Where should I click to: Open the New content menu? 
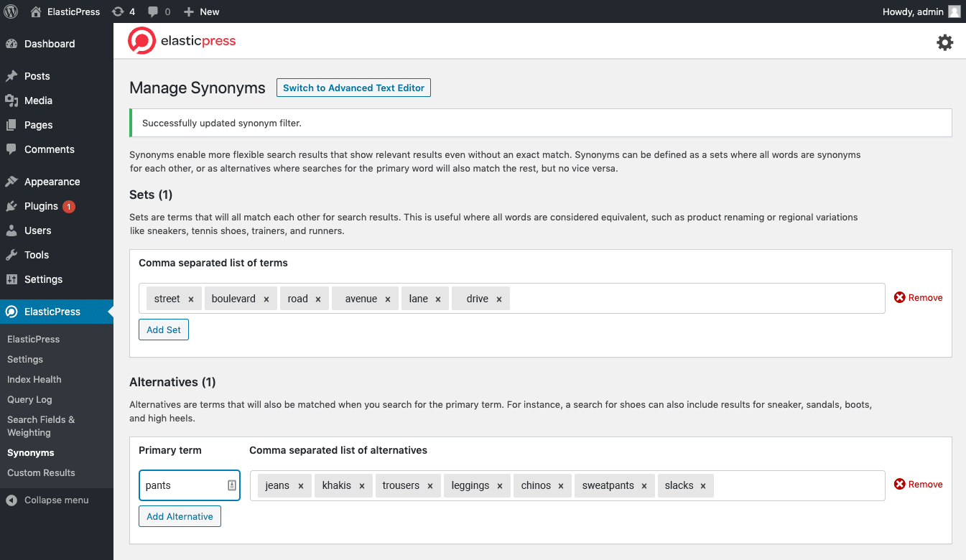coord(201,11)
